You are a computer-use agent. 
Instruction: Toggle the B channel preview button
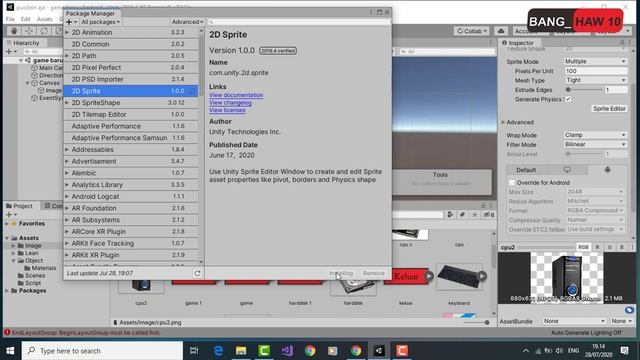click(622, 247)
